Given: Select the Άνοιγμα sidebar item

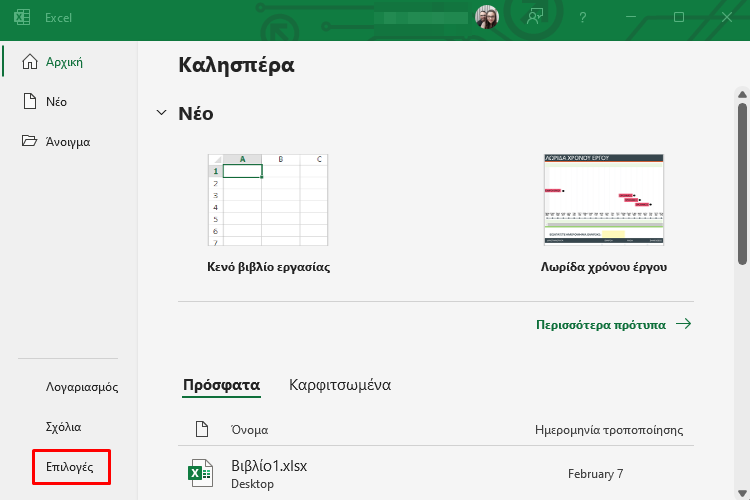Looking at the screenshot, I should pyautogui.click(x=68, y=142).
